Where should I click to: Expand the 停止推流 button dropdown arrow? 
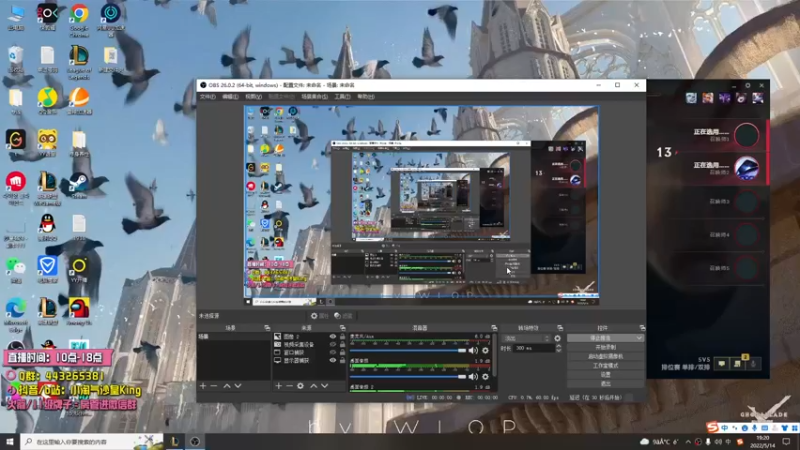tap(639, 338)
